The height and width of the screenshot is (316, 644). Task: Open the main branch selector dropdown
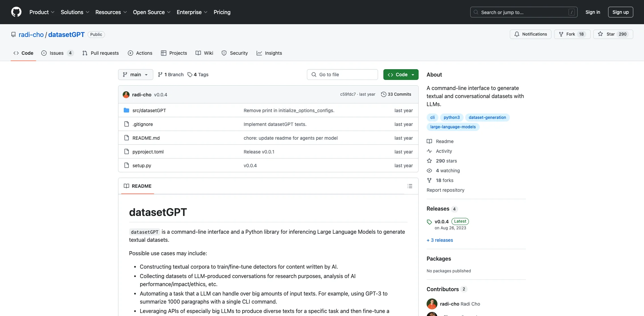pos(136,75)
